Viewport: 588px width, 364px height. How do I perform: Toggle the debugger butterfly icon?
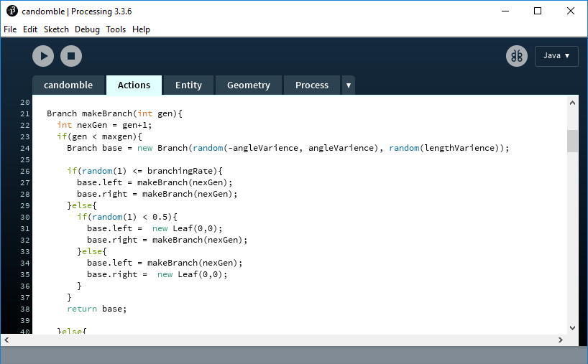[x=516, y=56]
